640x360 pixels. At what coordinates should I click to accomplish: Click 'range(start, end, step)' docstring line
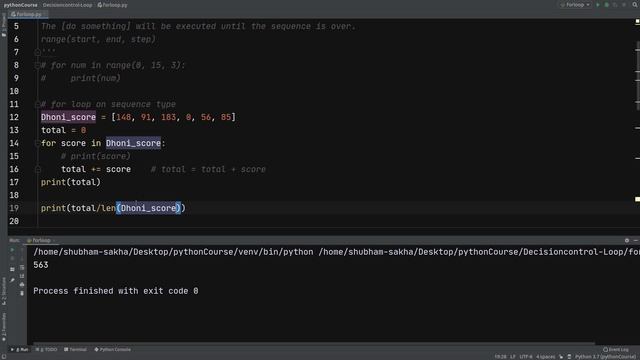98,39
